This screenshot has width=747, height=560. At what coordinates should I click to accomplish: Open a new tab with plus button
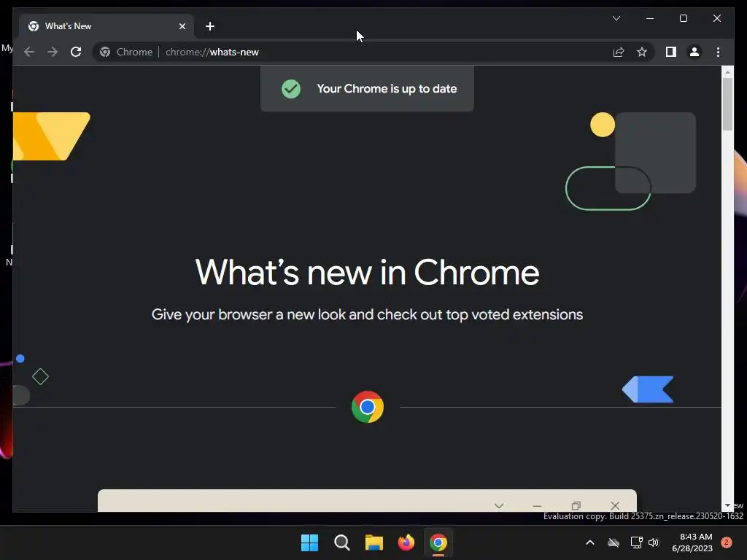pyautogui.click(x=210, y=26)
